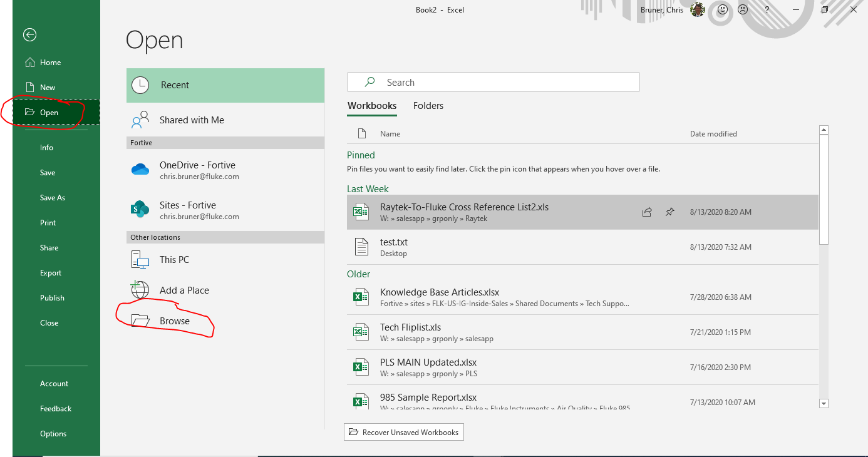Click Recover Unsaved Workbooks button
The width and height of the screenshot is (868, 457).
point(404,433)
